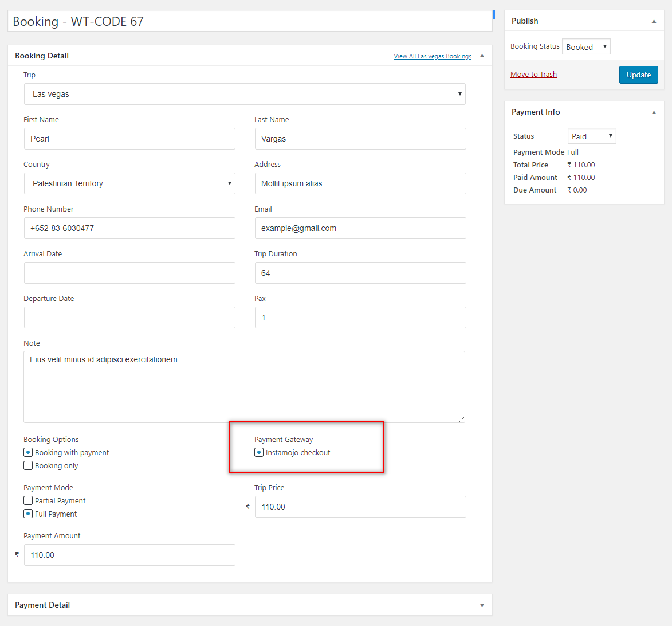Viewport: 672px width, 626px height.
Task: Check the Booking only option
Action: tap(28, 465)
